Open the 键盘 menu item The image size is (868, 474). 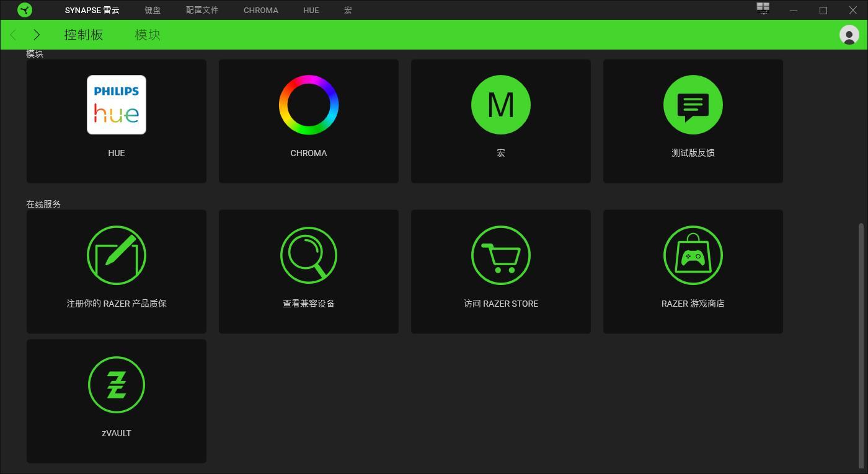[x=153, y=10]
